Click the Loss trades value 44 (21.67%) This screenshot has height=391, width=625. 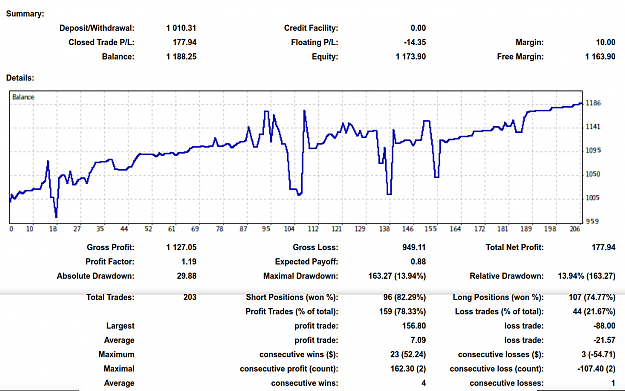coord(594,312)
